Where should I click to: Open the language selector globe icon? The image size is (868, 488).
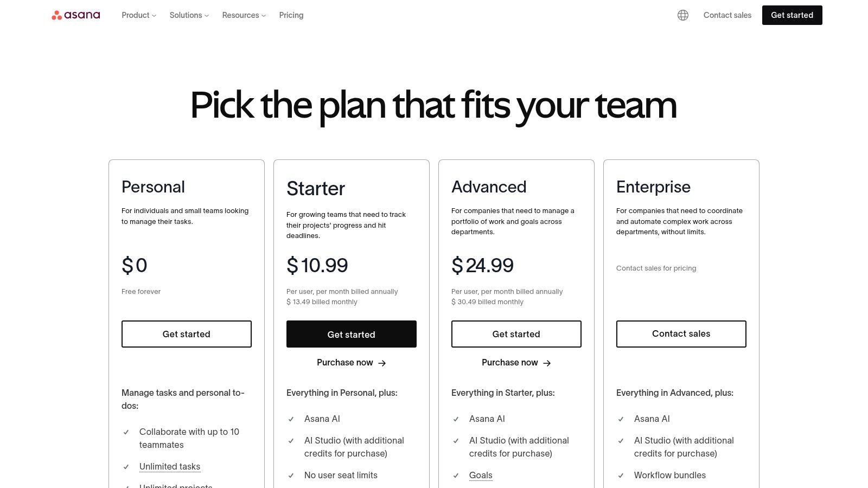tap(683, 15)
